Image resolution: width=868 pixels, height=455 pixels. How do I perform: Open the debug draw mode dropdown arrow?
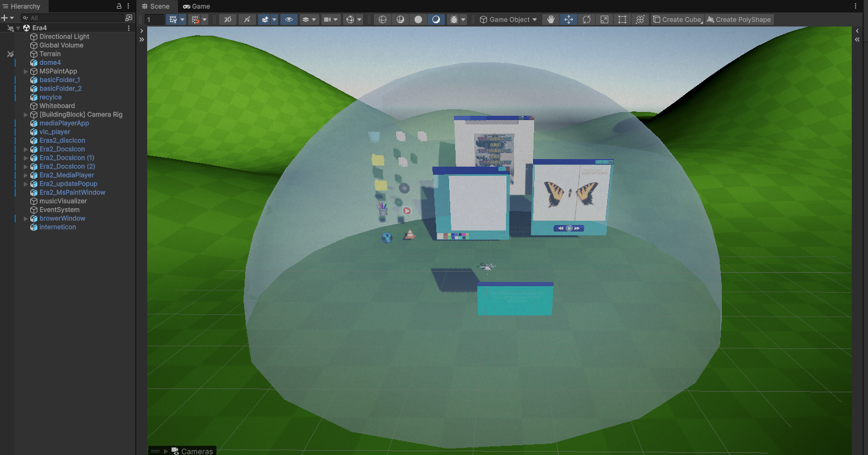(463, 19)
